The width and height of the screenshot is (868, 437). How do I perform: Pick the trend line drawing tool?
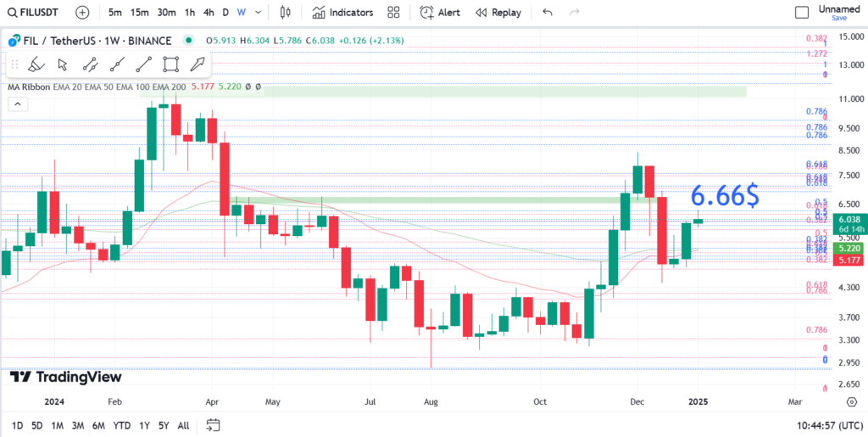pos(143,64)
